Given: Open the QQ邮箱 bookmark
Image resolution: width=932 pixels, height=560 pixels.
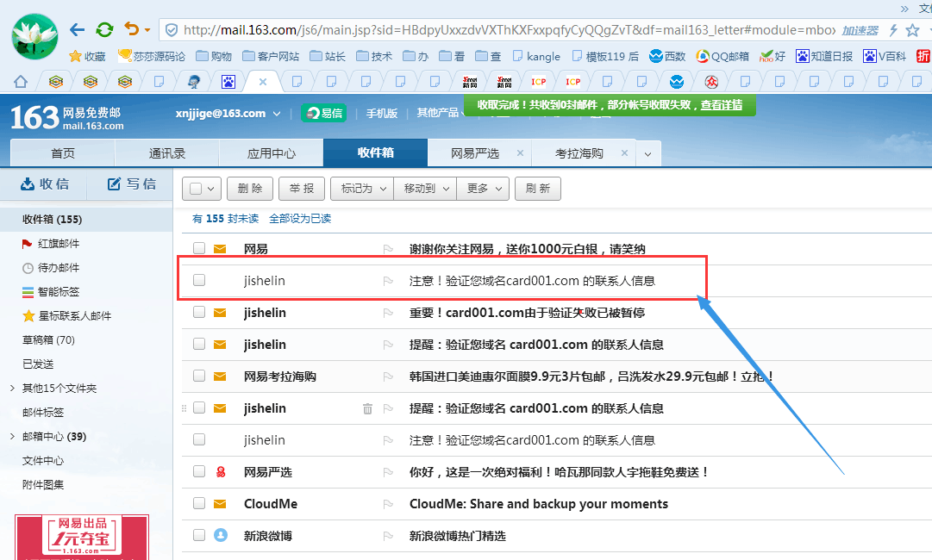Looking at the screenshot, I should 722,56.
